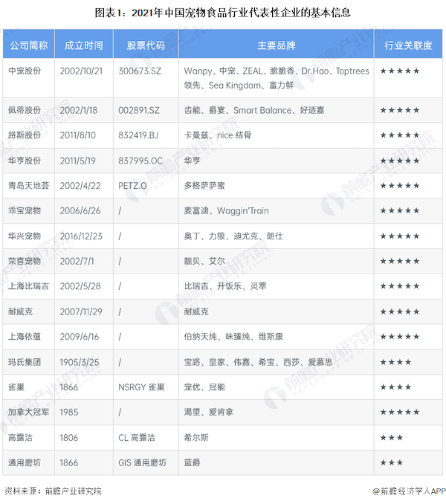The height and width of the screenshot is (504, 446).
Task: Click the 股票代码 column header
Action: [146, 45]
